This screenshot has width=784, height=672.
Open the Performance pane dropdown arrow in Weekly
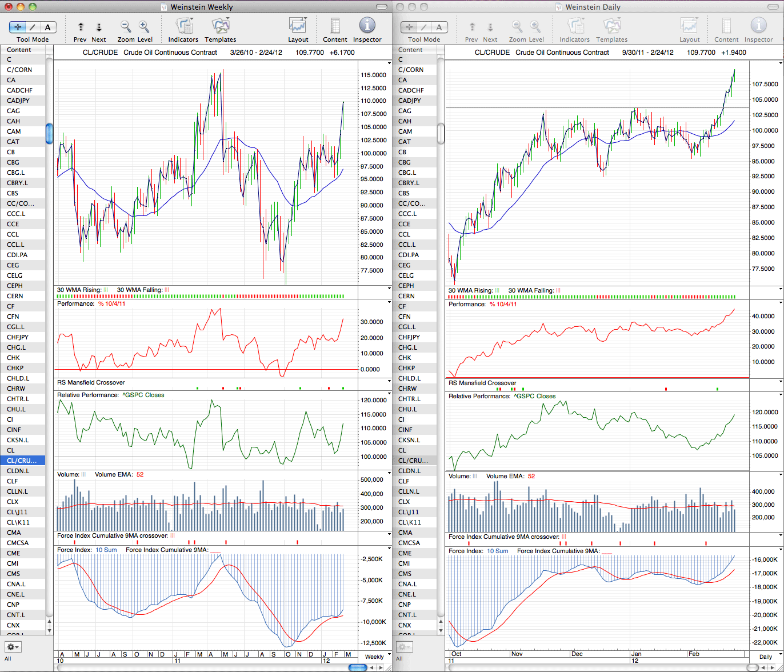click(x=389, y=302)
